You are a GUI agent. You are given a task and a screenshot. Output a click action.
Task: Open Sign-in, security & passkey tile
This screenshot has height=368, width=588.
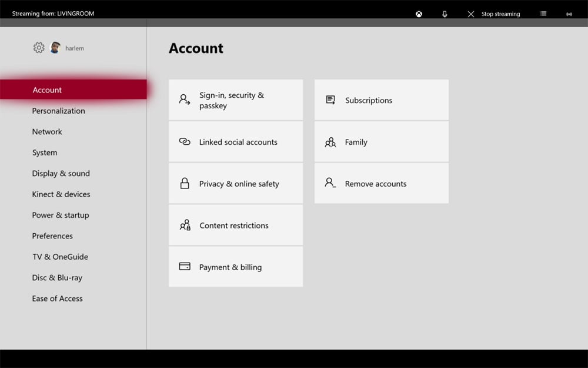click(x=236, y=100)
